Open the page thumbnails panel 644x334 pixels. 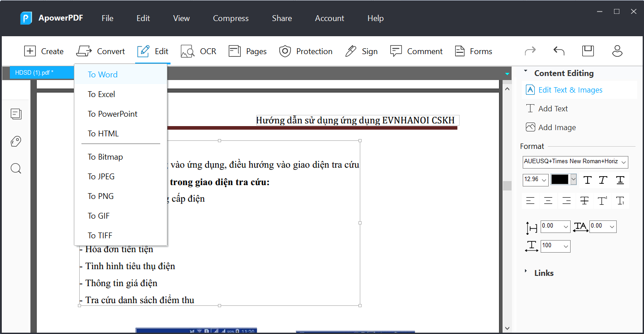[x=16, y=114]
